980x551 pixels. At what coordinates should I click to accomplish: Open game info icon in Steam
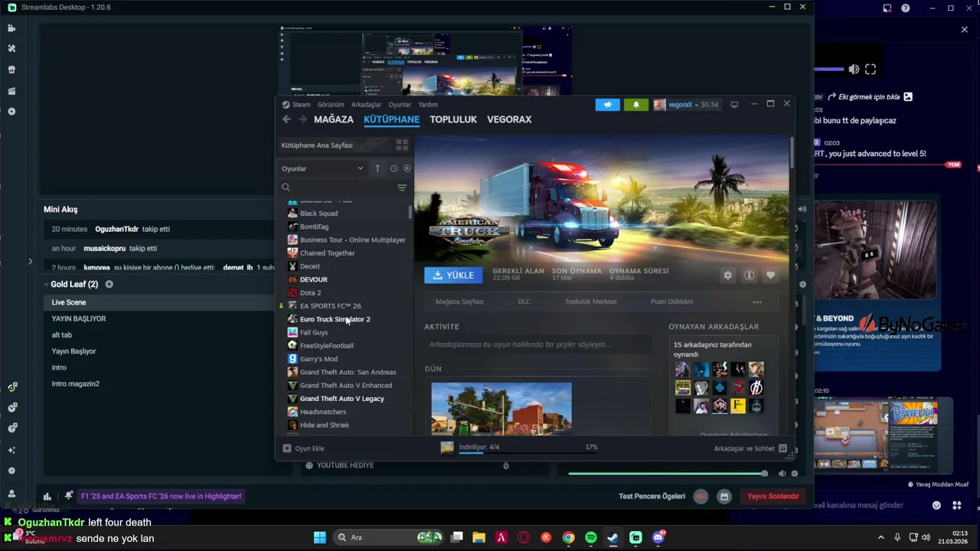pyautogui.click(x=749, y=275)
